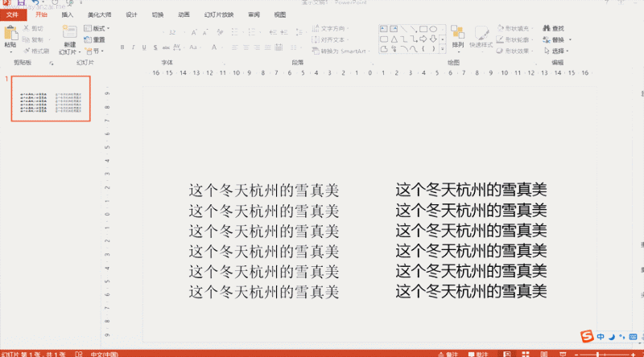Toggle Bold text formatting
The image size is (644, 357).
122,47
